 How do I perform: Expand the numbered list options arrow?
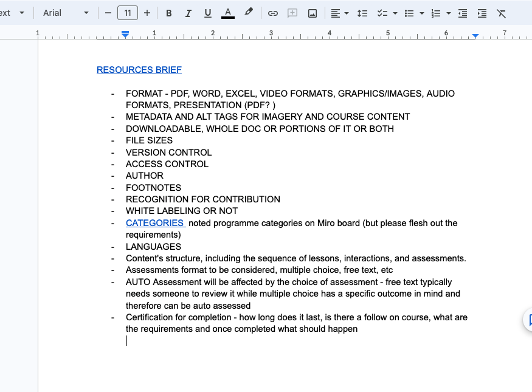(449, 13)
